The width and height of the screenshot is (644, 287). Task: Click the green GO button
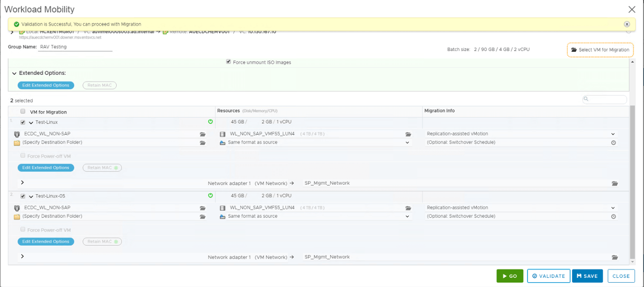510,276
